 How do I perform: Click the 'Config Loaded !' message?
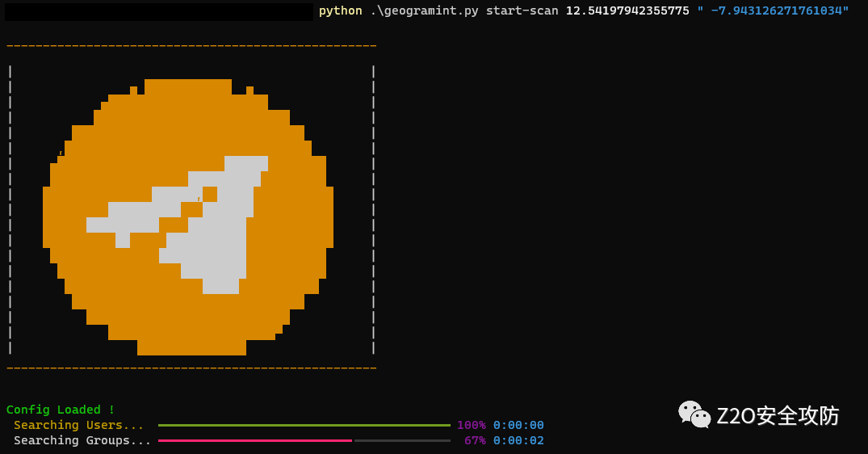point(61,410)
